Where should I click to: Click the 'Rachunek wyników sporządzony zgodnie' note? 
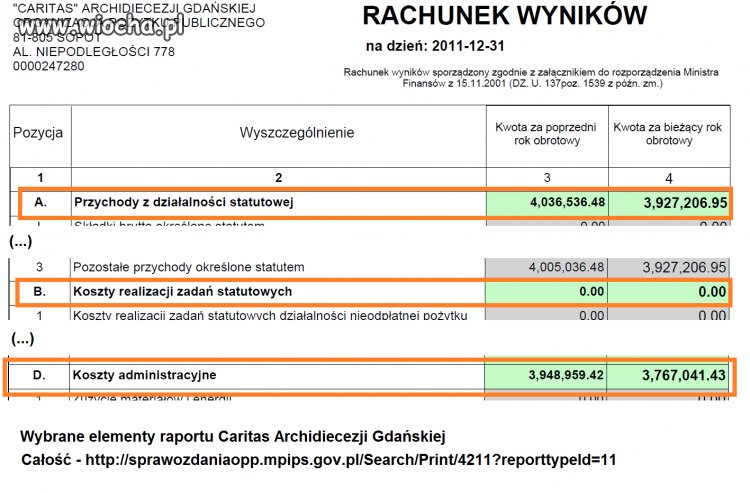531,77
